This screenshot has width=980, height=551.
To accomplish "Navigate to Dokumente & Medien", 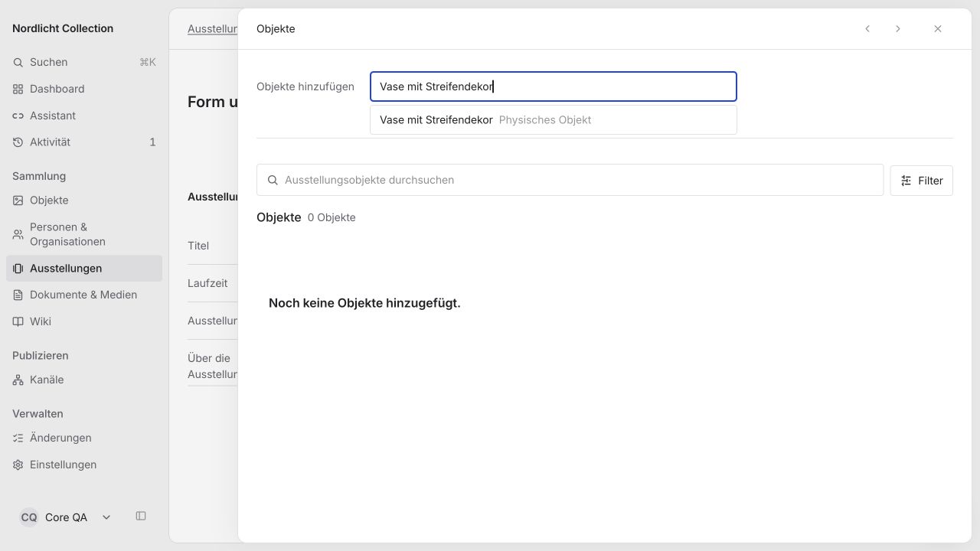I will click(x=84, y=295).
